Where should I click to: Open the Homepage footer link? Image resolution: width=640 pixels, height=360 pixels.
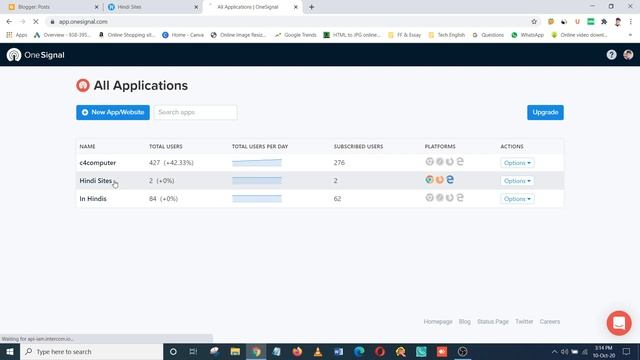[x=438, y=322]
